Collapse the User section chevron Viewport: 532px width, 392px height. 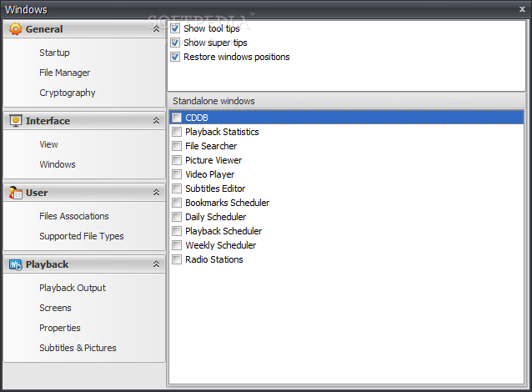(x=156, y=193)
